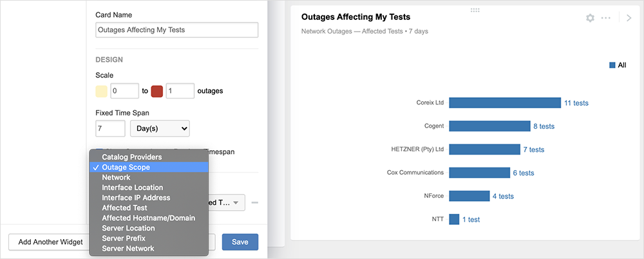The image size is (644, 259).
Task: Pick Affected Test from the menu
Action: tap(124, 208)
